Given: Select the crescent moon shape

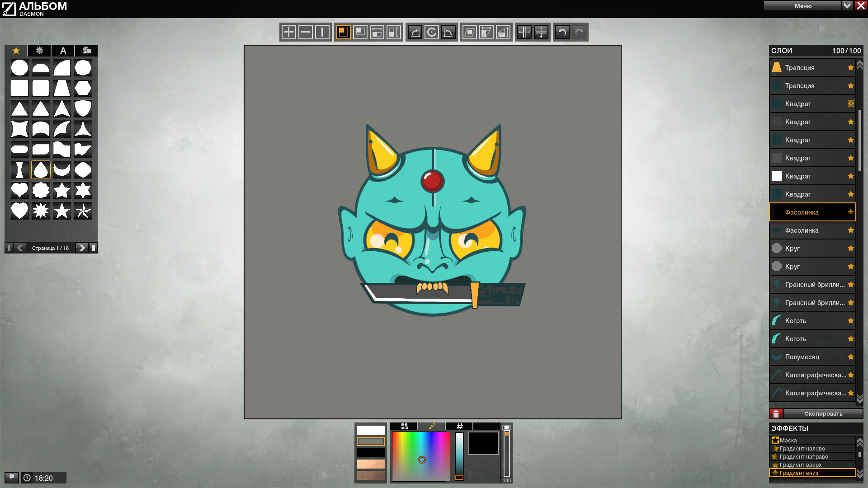Looking at the screenshot, I should coord(62,170).
